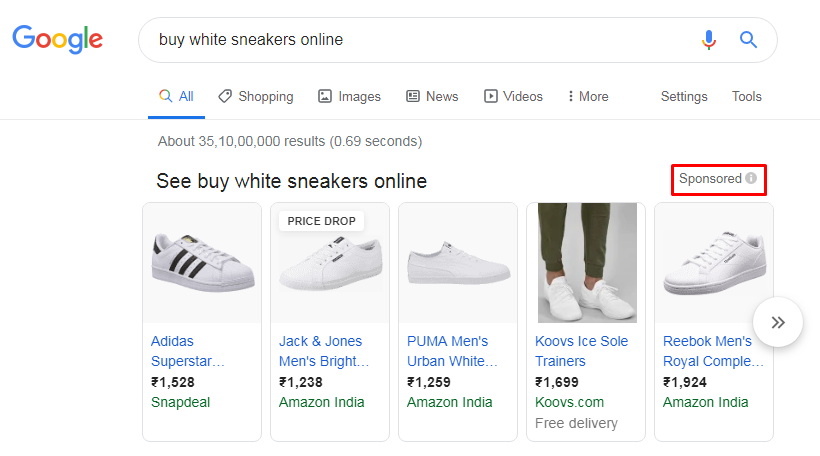Open the Settings menu

pyautogui.click(x=684, y=96)
